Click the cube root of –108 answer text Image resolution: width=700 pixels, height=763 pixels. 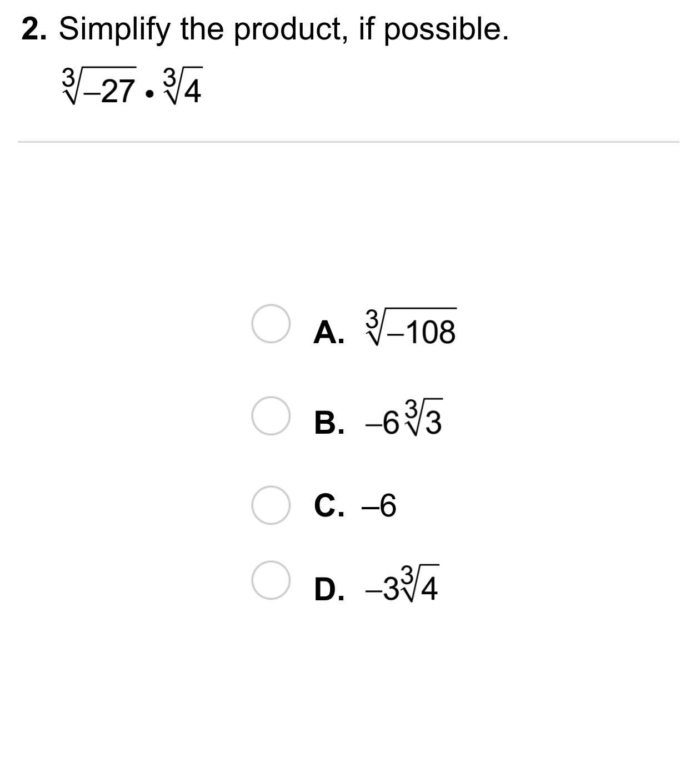[x=411, y=328]
